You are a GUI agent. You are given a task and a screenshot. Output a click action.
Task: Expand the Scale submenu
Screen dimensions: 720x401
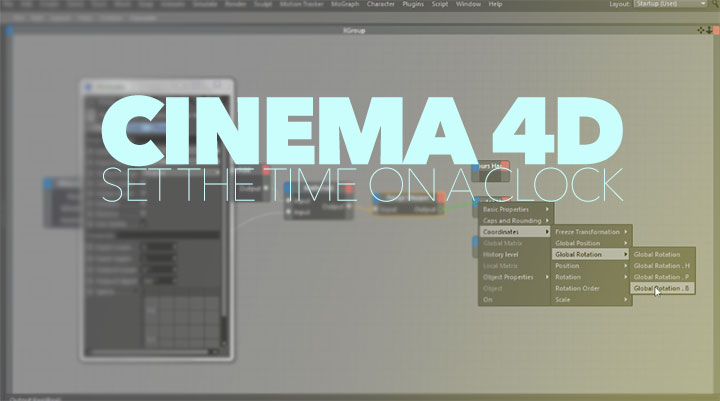click(x=591, y=299)
